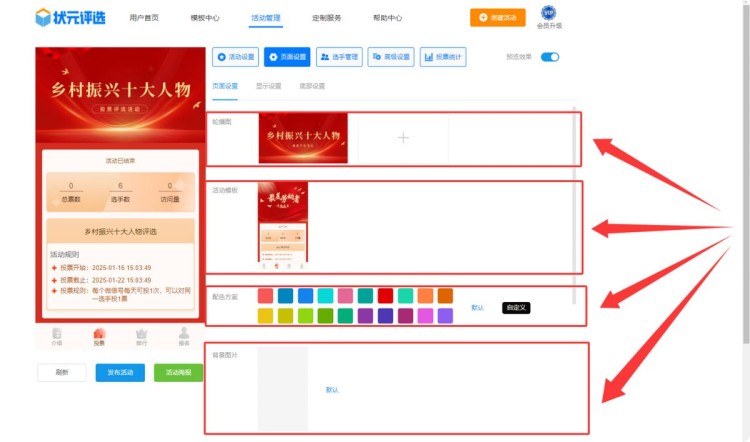The height and width of the screenshot is (442, 750).
Task: Select the 投票 house icon in preview
Action: click(99, 335)
